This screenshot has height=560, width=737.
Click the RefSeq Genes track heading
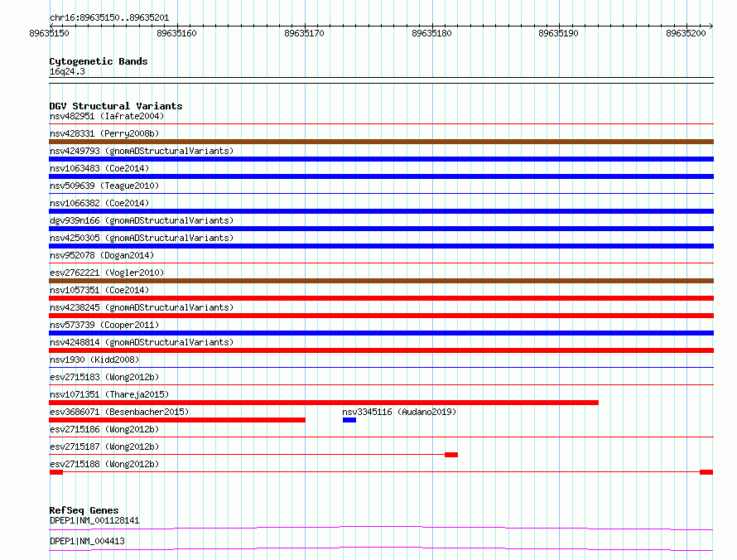pyautogui.click(x=84, y=510)
